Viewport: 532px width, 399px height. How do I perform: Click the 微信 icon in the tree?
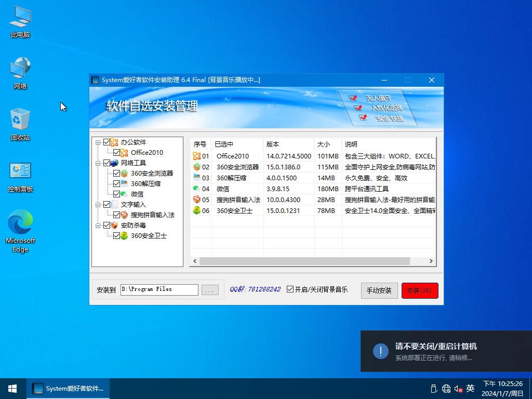tap(124, 194)
